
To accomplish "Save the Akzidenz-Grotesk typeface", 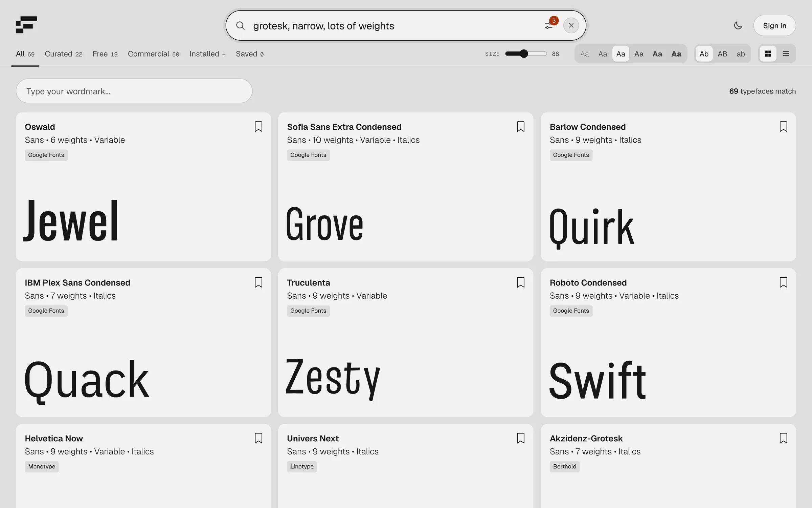I will pyautogui.click(x=783, y=438).
